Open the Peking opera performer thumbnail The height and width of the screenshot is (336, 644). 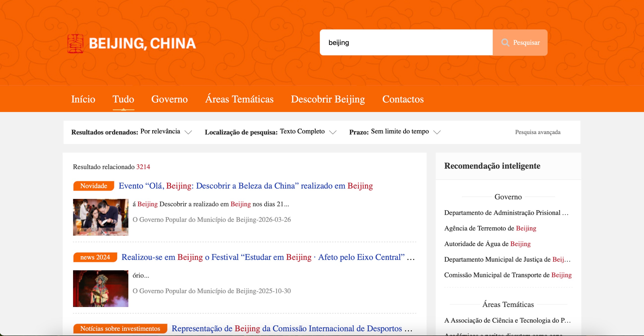click(x=101, y=288)
